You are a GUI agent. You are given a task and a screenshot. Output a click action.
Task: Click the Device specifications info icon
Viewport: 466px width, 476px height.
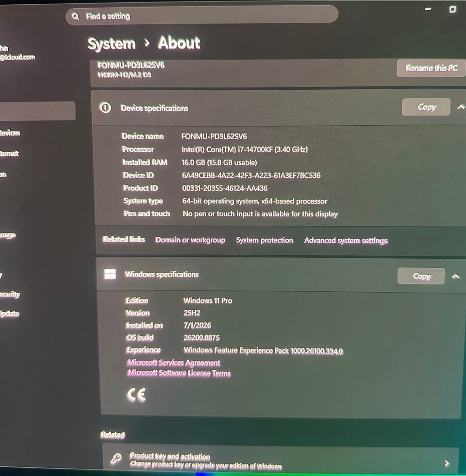tap(105, 107)
